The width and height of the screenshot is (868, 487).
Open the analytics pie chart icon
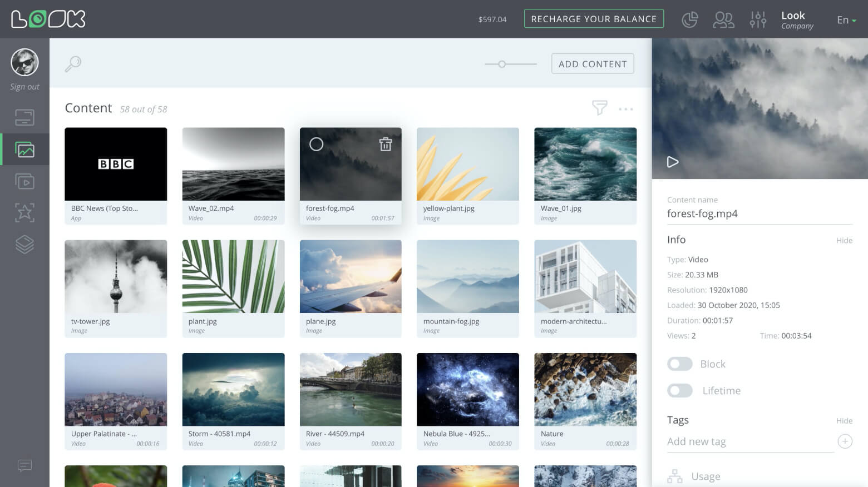click(x=689, y=19)
